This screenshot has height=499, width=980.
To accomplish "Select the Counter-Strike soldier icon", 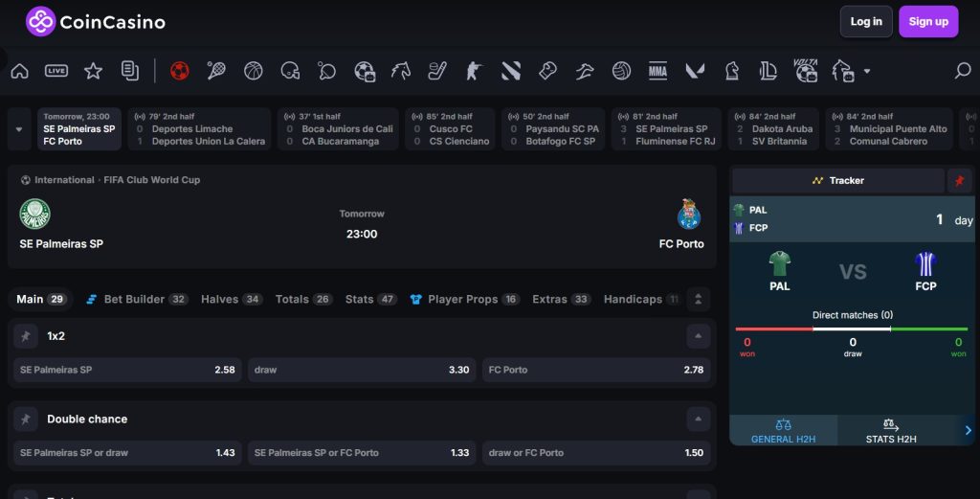I will [474, 71].
